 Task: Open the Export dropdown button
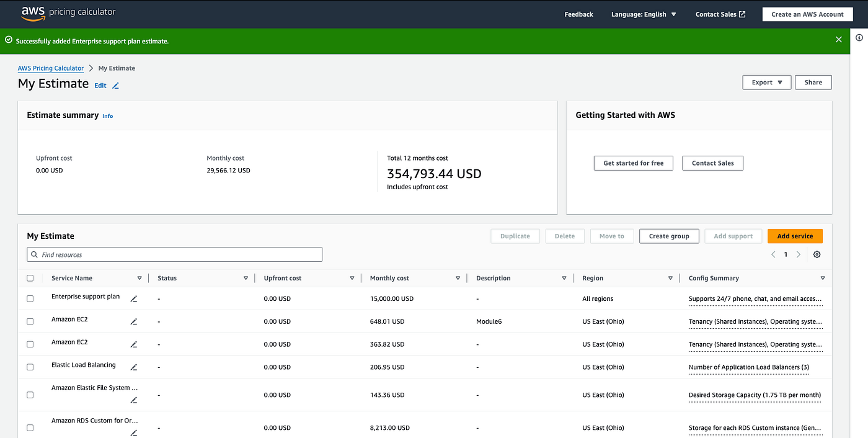tap(767, 82)
